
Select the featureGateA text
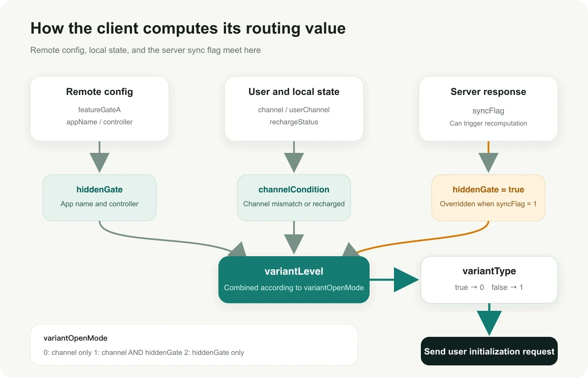click(100, 110)
